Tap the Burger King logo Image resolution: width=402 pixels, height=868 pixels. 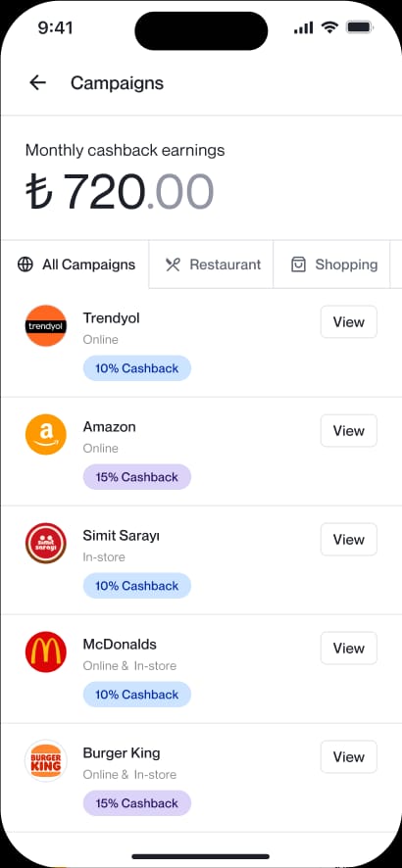click(46, 760)
